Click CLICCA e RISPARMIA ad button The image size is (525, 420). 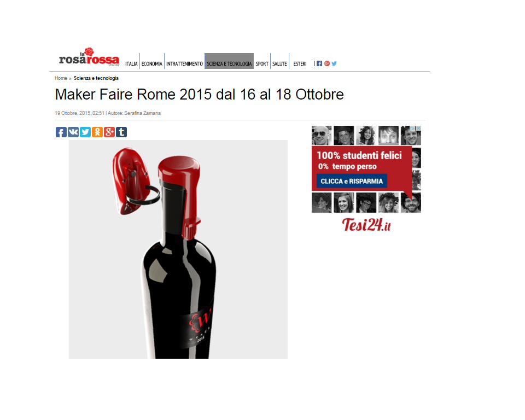click(352, 181)
